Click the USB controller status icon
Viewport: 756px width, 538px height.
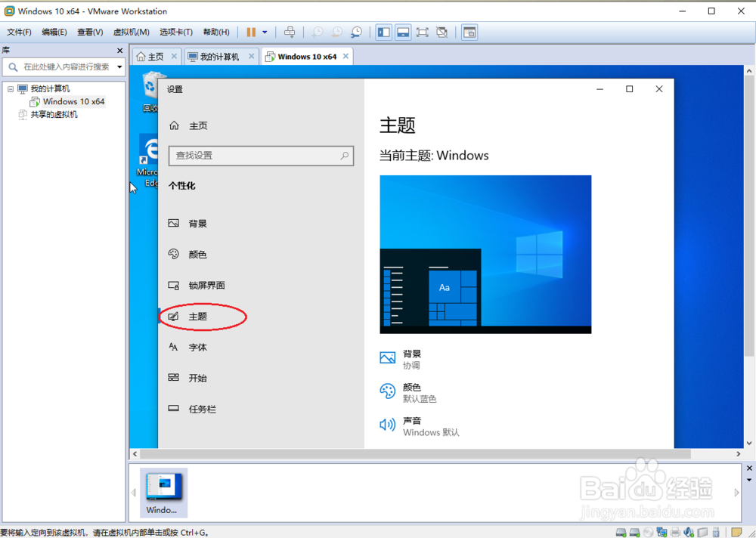click(716, 532)
